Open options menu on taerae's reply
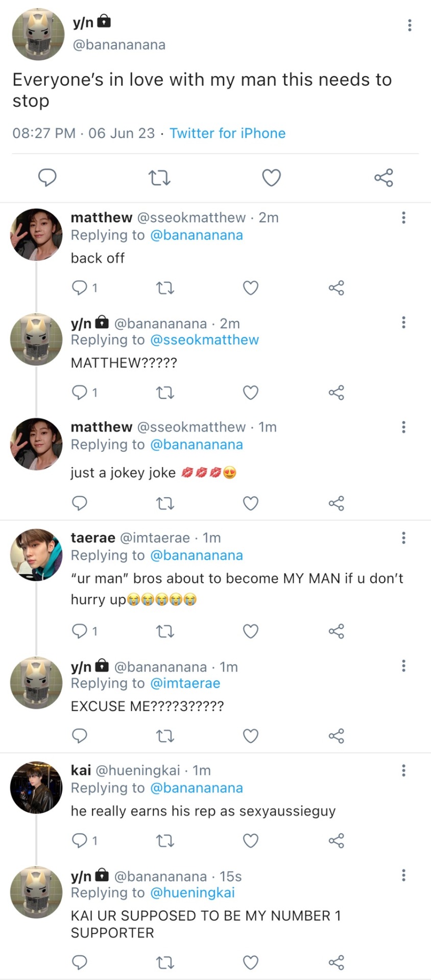Viewport: 431px width, 980px height. click(403, 537)
